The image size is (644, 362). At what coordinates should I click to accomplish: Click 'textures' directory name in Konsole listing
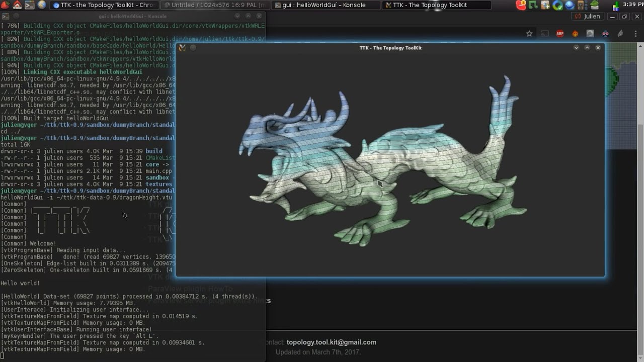point(159,184)
